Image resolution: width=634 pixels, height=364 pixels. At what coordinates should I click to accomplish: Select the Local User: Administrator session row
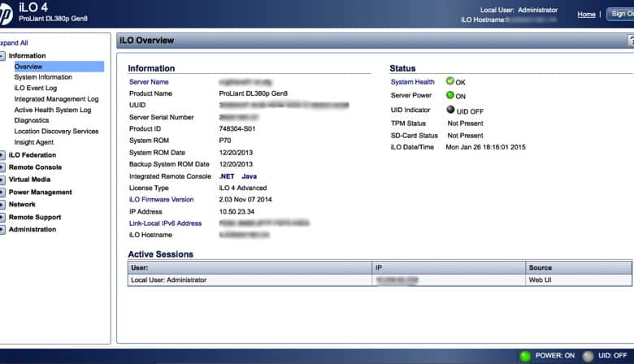click(380, 279)
